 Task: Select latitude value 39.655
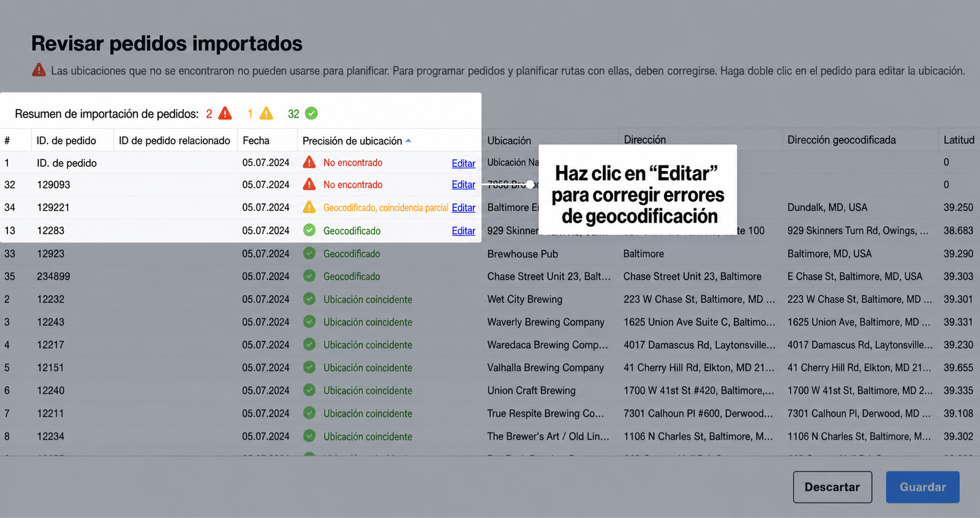(x=958, y=368)
